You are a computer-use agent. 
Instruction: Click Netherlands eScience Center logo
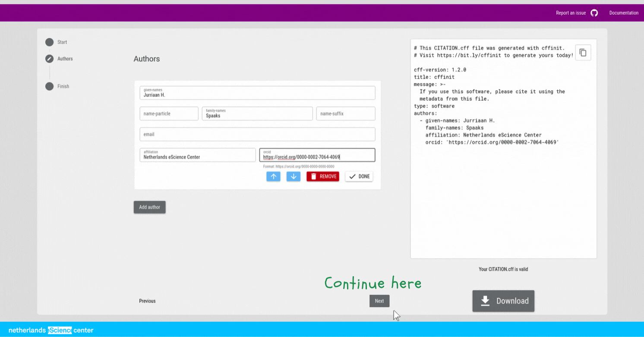pyautogui.click(x=51, y=331)
